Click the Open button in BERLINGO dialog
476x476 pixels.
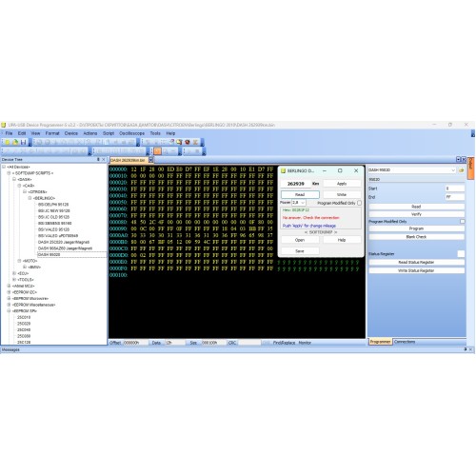click(300, 240)
